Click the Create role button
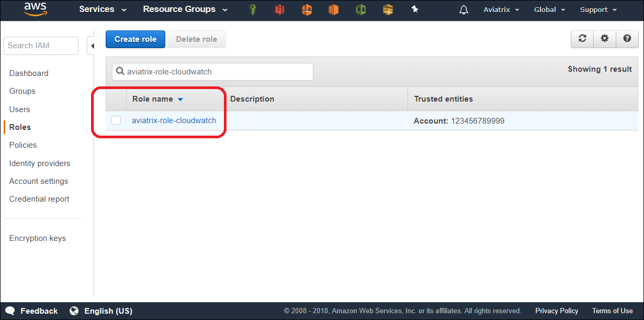 (x=135, y=39)
